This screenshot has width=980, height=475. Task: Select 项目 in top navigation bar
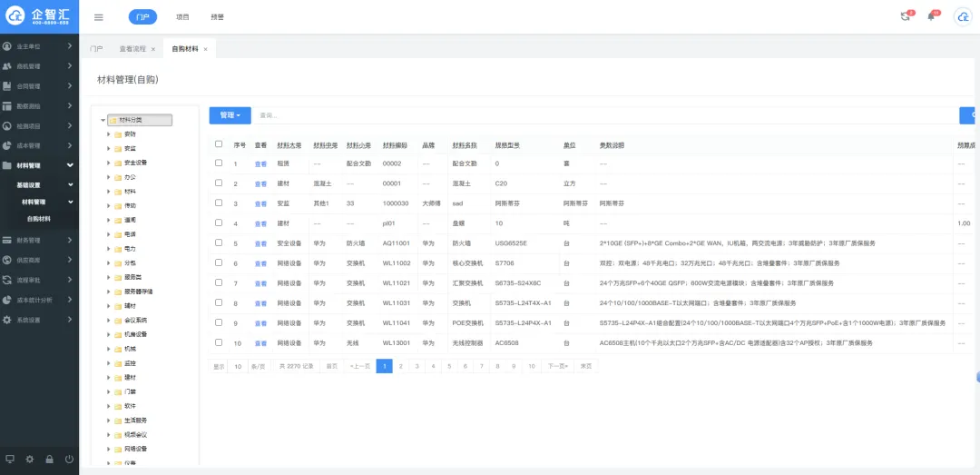click(x=182, y=17)
